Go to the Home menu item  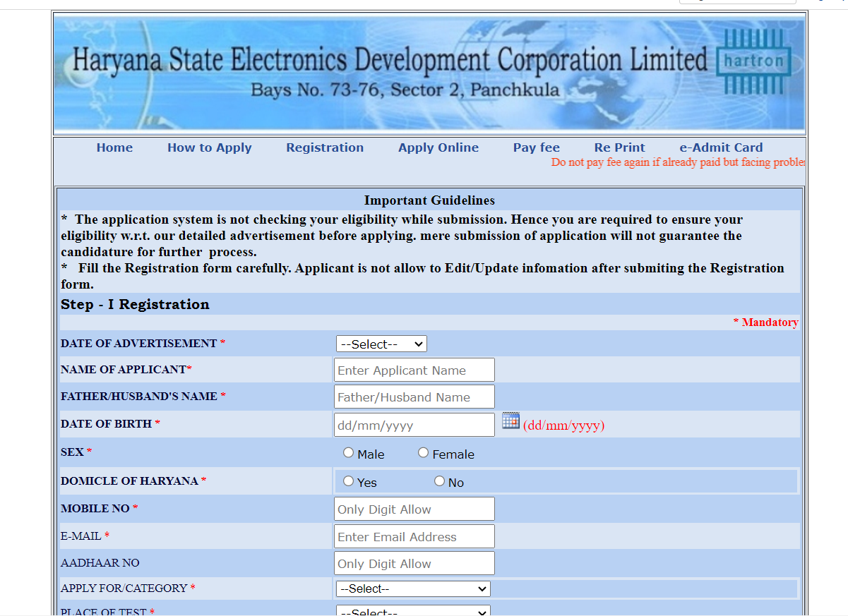click(114, 147)
